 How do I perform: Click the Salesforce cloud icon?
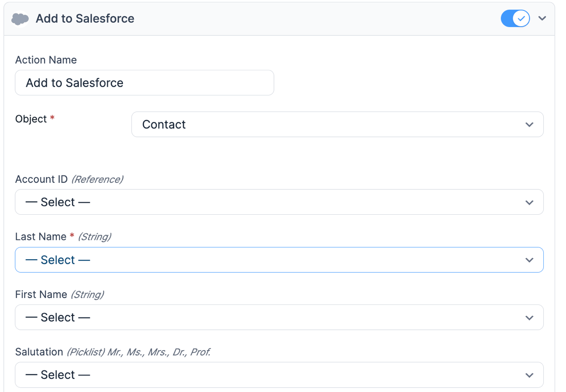20,19
